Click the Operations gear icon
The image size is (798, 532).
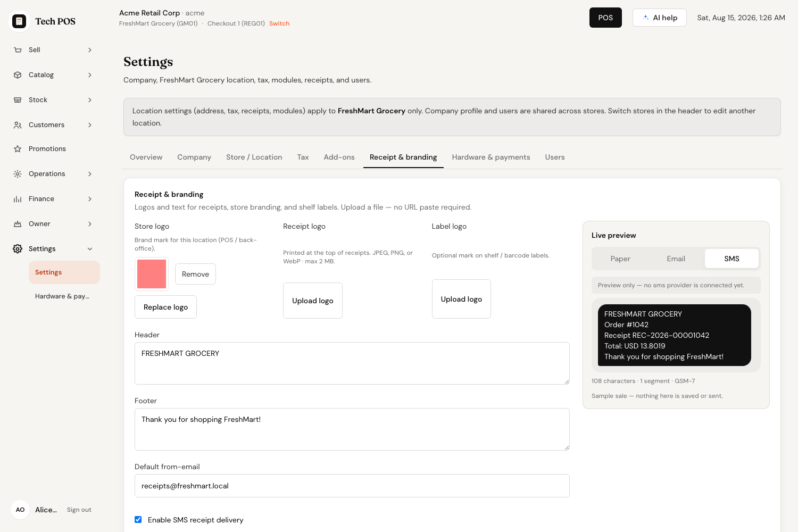point(18,174)
